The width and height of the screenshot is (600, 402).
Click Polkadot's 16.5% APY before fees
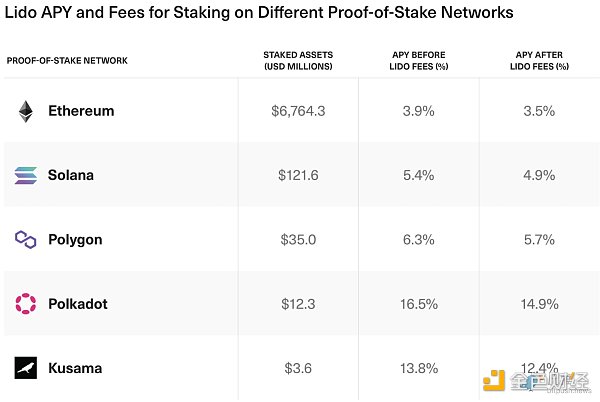(418, 304)
